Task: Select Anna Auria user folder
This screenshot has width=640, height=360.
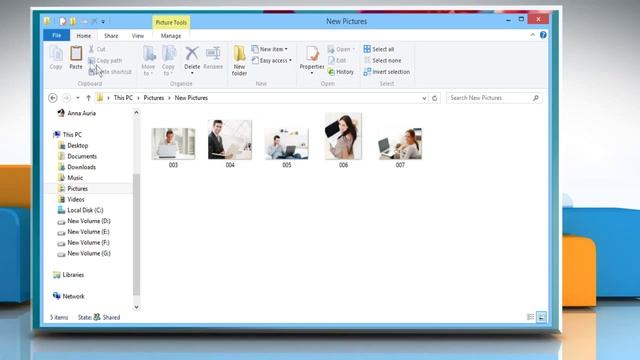Action: pos(81,113)
